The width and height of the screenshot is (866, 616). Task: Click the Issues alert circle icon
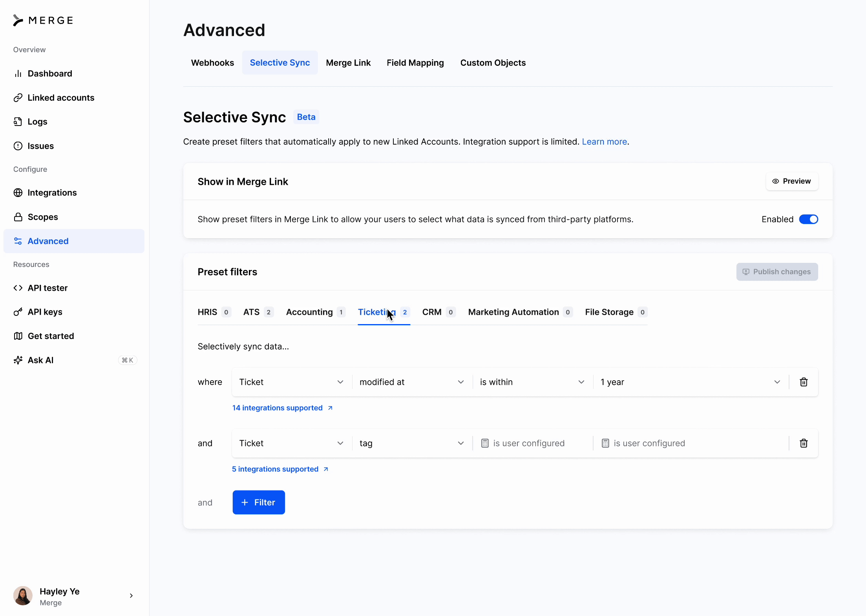[18, 146]
